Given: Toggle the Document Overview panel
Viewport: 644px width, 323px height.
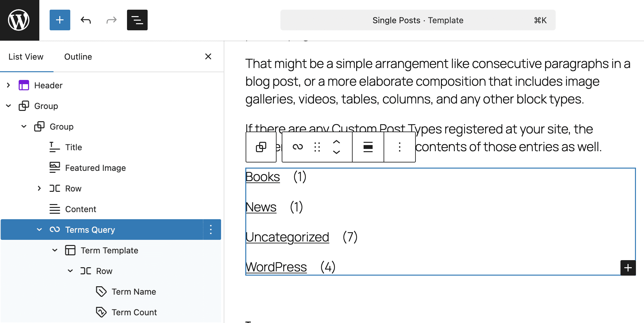Looking at the screenshot, I should click(x=137, y=20).
